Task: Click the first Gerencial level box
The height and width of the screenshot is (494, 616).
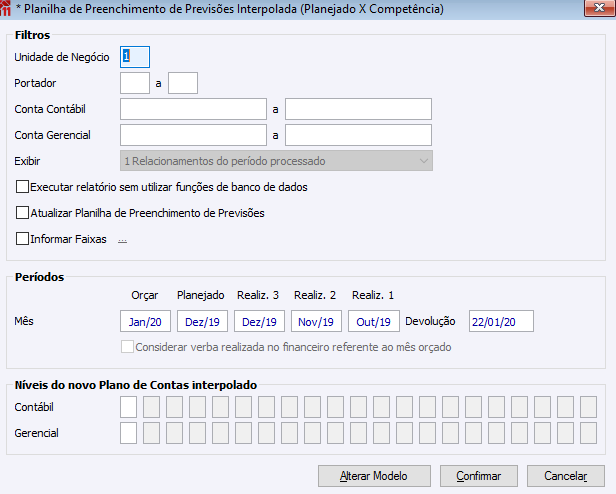Action: [128, 433]
